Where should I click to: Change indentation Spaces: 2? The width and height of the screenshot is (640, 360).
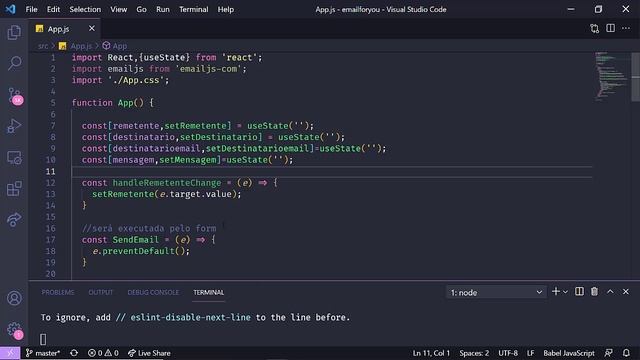tap(474, 353)
